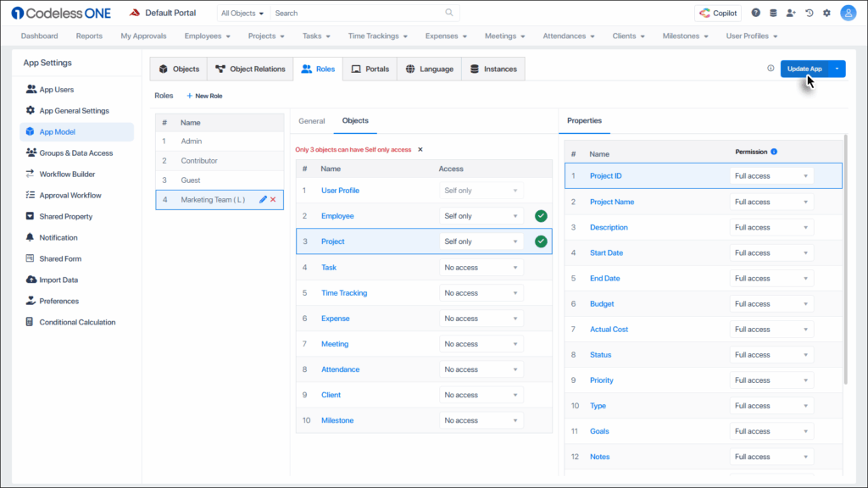Create a New Role
Viewport: 868px width, 488px height.
pyautogui.click(x=205, y=96)
